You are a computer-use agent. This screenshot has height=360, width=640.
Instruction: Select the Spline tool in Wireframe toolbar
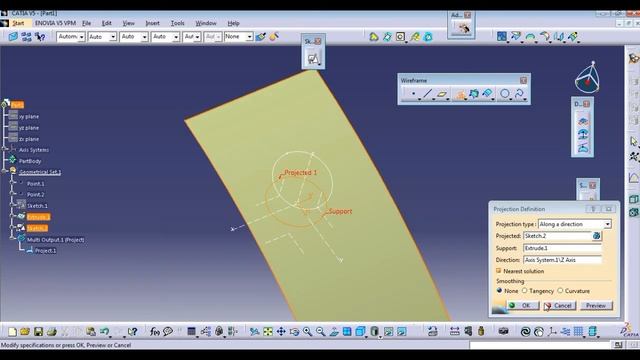520,94
